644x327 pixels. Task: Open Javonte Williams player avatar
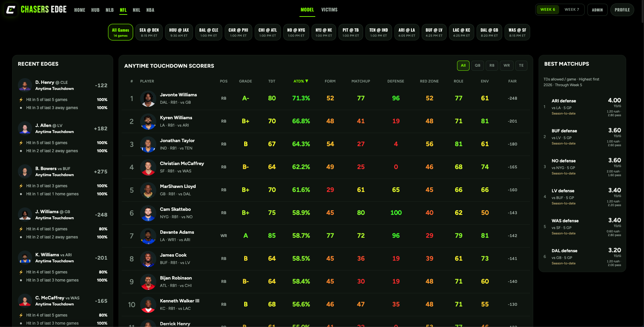tap(148, 99)
